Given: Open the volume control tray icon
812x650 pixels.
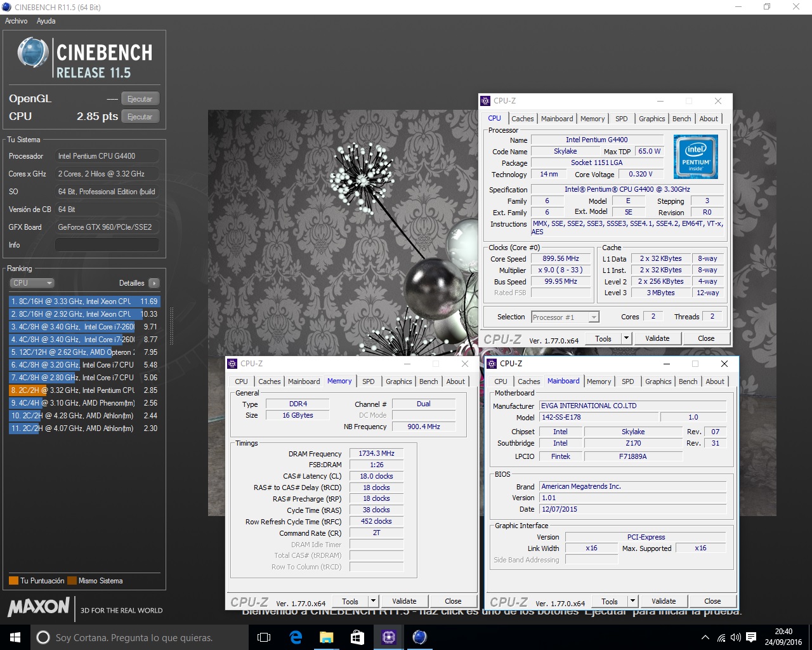Looking at the screenshot, I should pos(736,637).
